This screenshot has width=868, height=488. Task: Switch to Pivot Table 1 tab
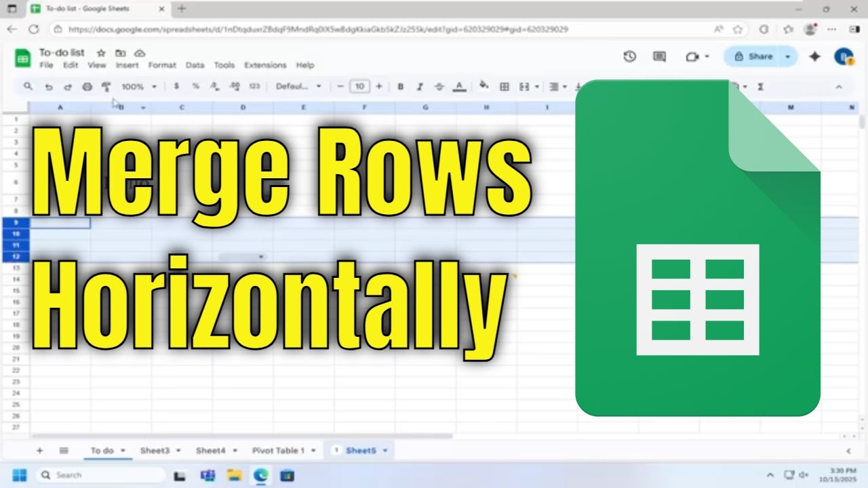pos(282,451)
